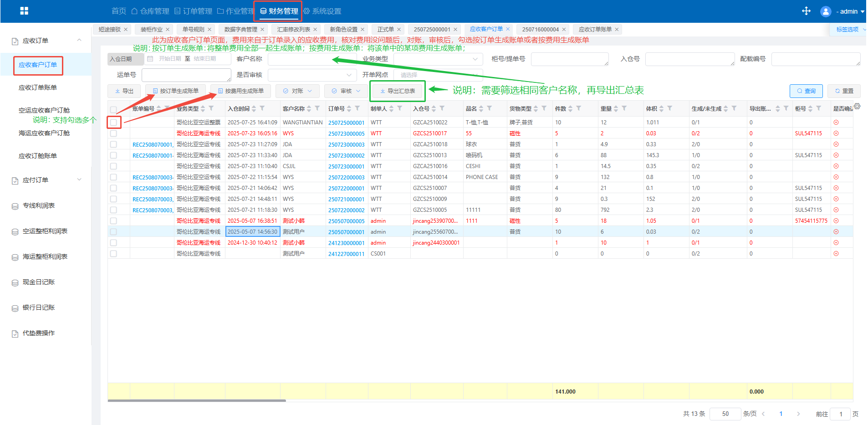Click the 导出汇总表 button

[398, 91]
